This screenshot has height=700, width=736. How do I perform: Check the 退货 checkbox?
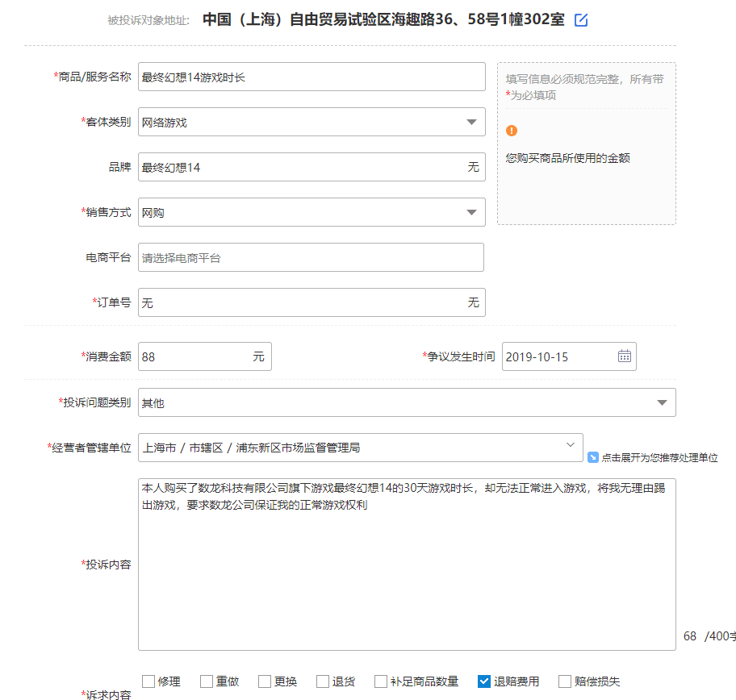[x=322, y=681]
